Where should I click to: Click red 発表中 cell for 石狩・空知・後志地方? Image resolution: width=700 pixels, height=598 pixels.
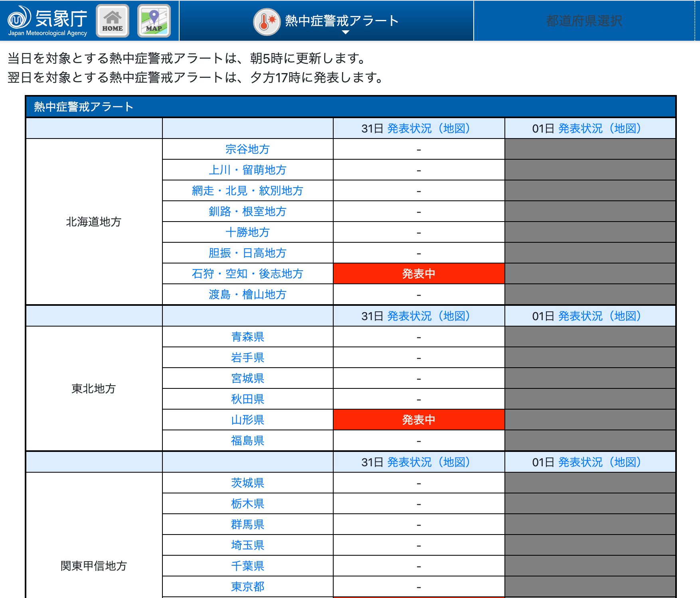(x=419, y=274)
